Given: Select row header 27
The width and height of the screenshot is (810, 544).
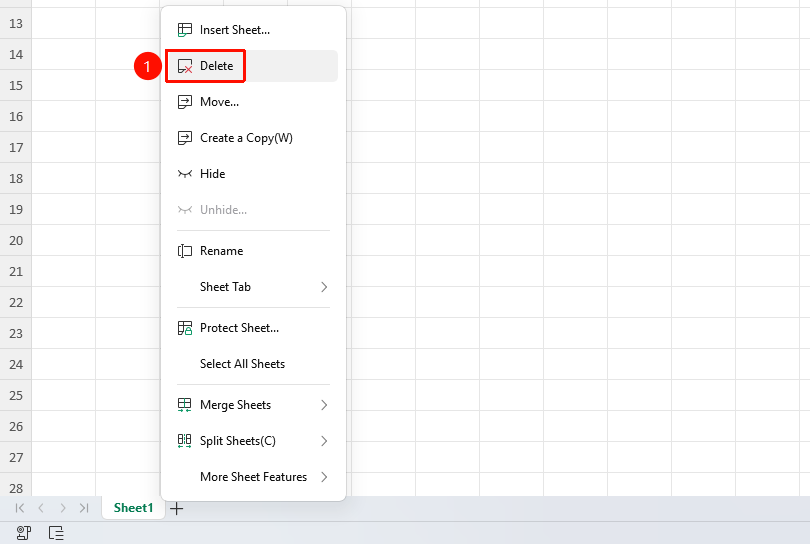Looking at the screenshot, I should tap(16, 458).
